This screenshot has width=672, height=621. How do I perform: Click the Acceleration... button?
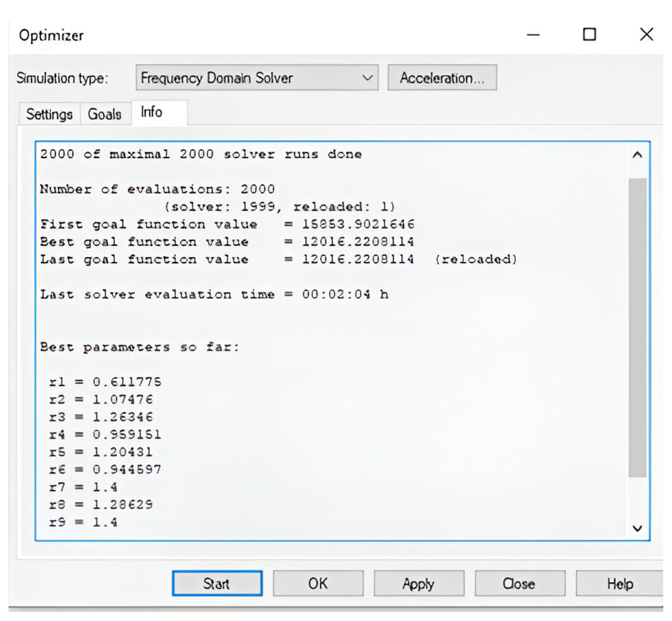tap(442, 78)
